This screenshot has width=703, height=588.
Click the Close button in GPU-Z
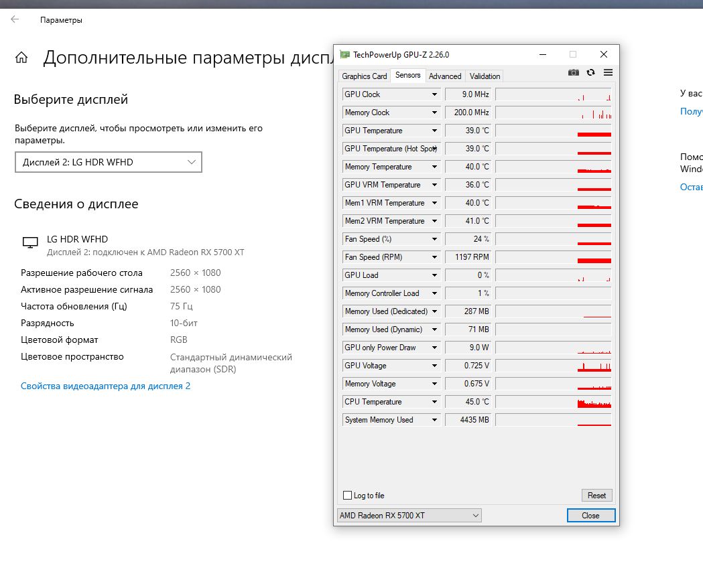pos(590,516)
